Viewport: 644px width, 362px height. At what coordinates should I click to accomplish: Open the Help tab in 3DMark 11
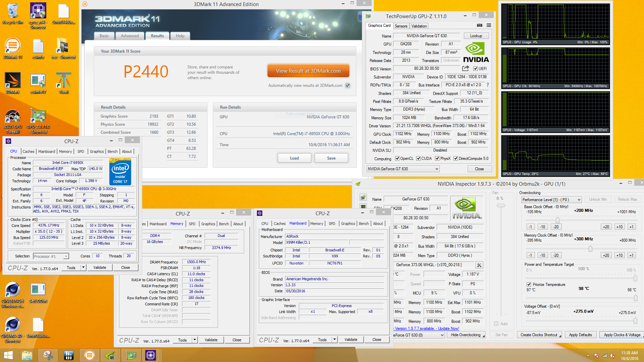[x=180, y=36]
